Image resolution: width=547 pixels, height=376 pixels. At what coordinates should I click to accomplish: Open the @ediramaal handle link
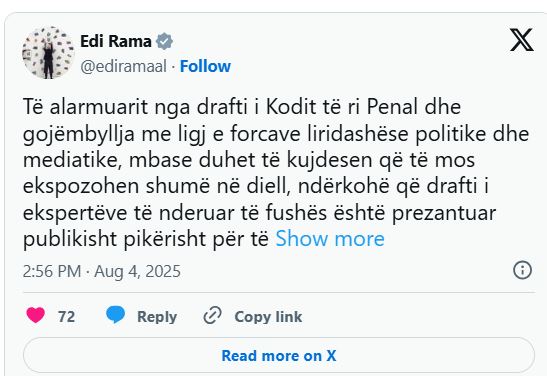(x=123, y=66)
